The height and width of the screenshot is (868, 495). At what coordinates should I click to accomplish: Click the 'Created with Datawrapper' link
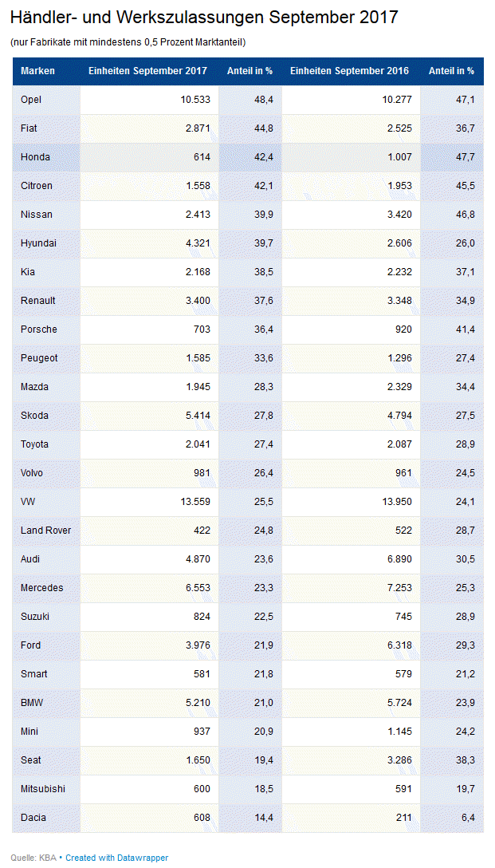click(116, 858)
